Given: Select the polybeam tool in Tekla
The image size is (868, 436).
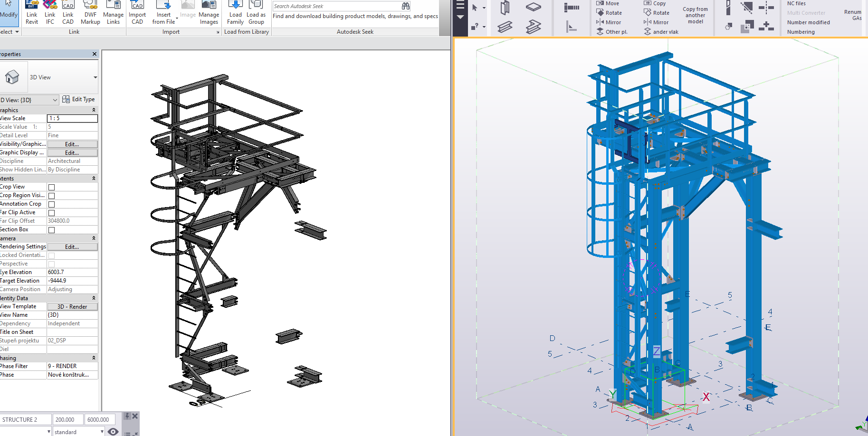Looking at the screenshot, I should (x=534, y=27).
